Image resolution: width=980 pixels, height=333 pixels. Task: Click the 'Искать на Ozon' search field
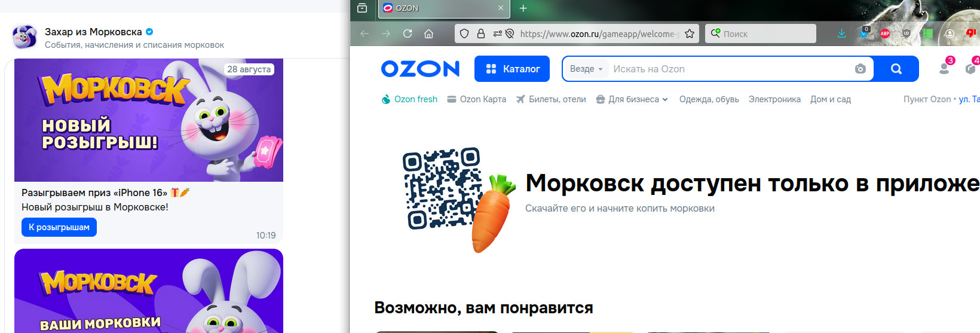(x=730, y=69)
